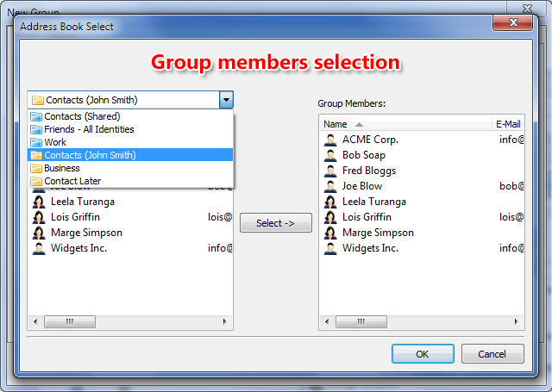Click the left list horizontal scrollbar thumb
The image size is (552, 392).
click(70, 321)
